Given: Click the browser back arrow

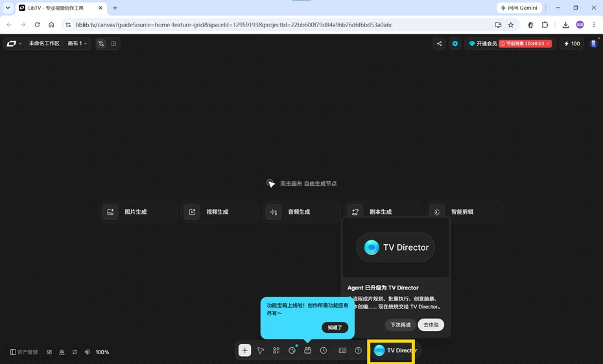Looking at the screenshot, I should (x=9, y=25).
